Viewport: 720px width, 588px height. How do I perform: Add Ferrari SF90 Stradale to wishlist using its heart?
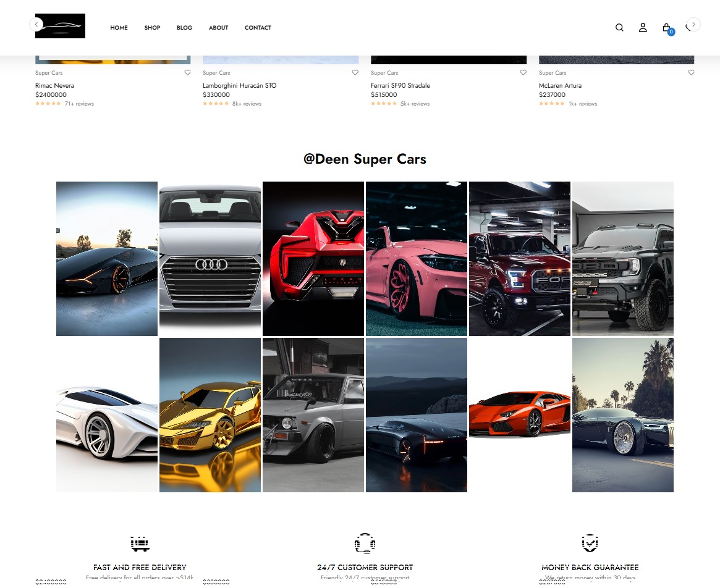point(523,72)
